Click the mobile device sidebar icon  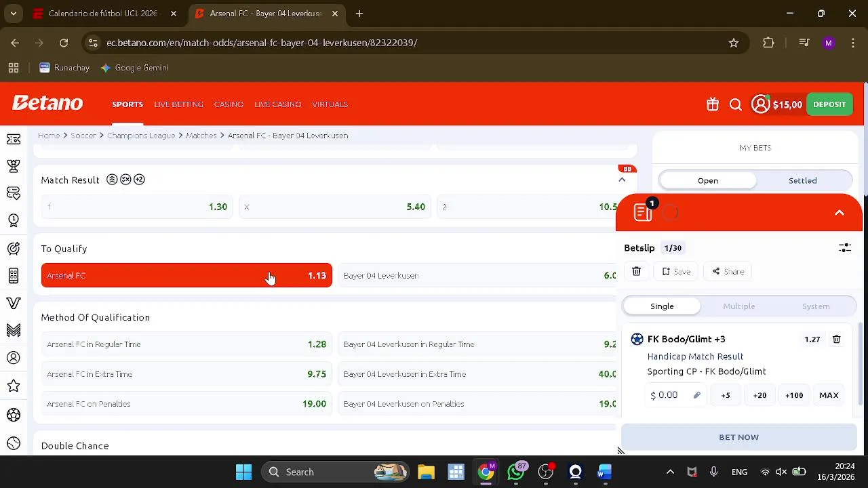(x=13, y=275)
